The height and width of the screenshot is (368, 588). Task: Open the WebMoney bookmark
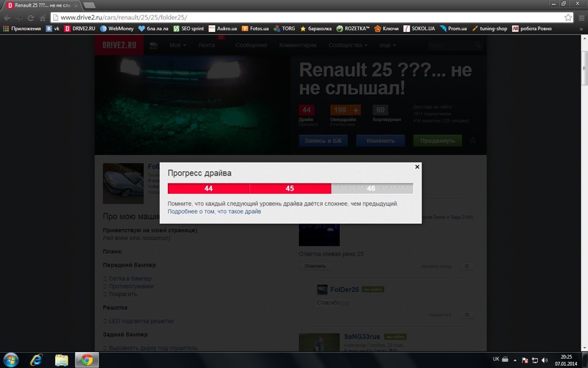click(116, 29)
